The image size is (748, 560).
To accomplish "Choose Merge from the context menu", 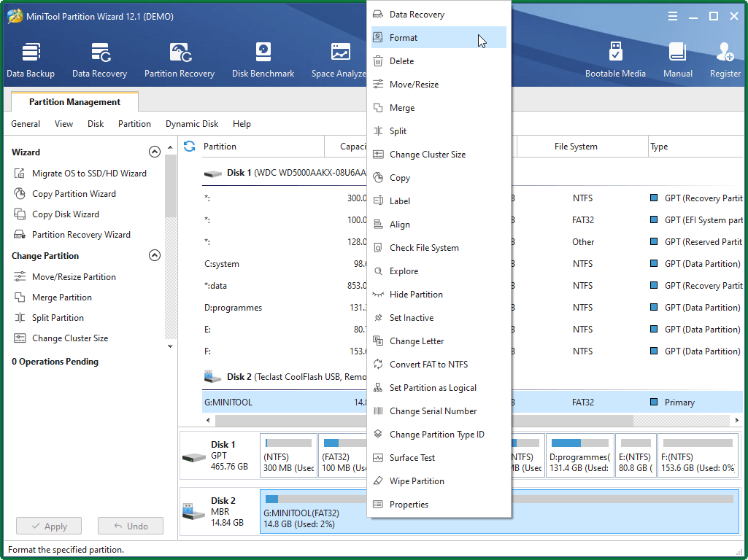I will point(439,108).
